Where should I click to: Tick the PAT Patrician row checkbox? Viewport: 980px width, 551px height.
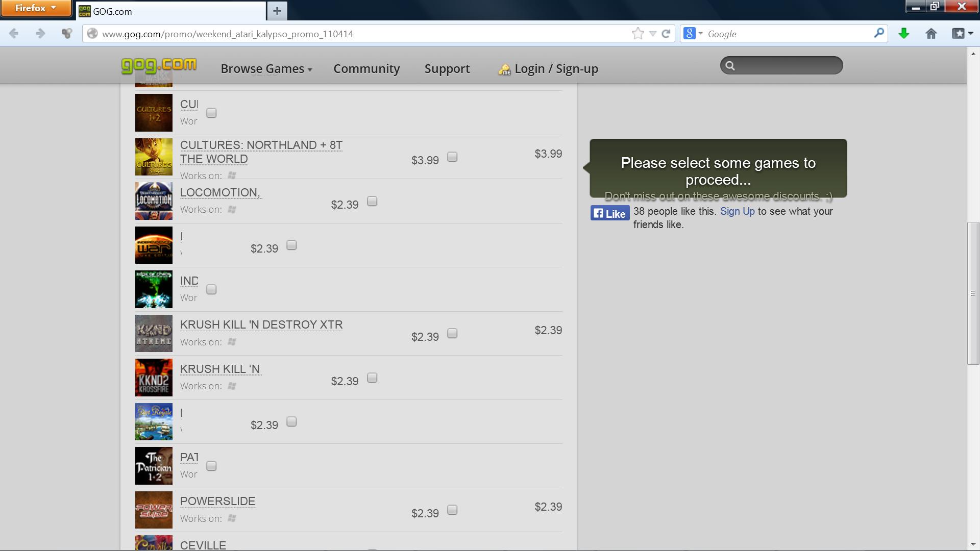coord(211,466)
